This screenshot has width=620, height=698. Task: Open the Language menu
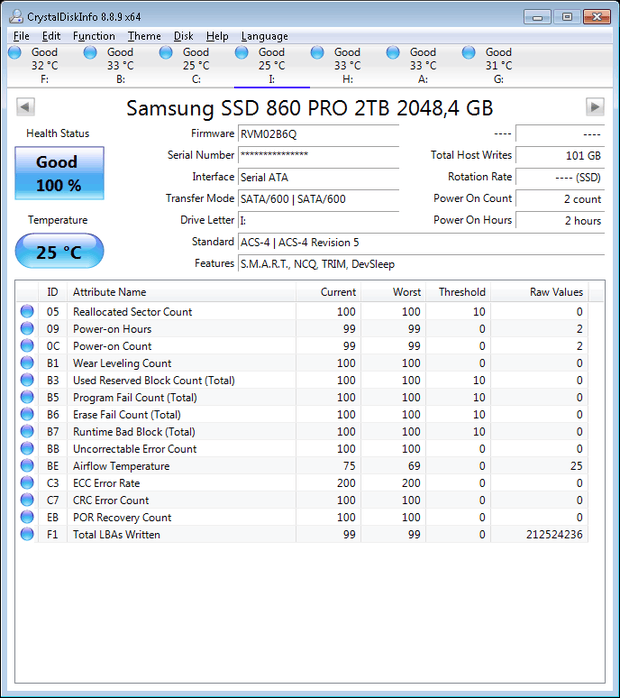click(x=264, y=36)
